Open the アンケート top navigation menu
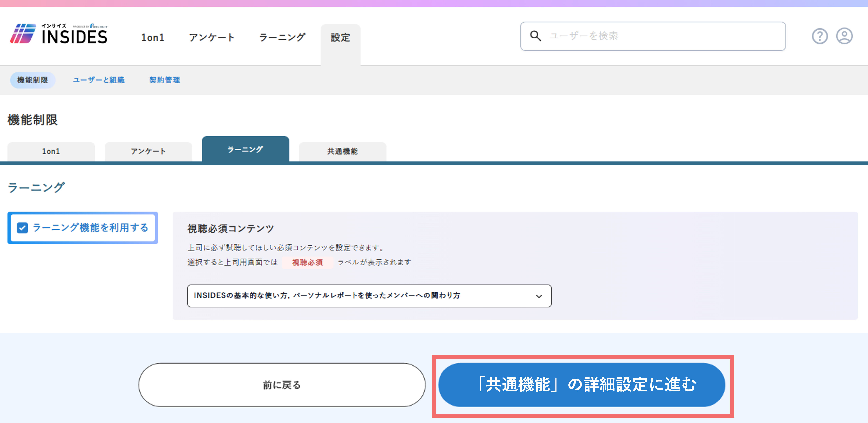Image resolution: width=868 pixels, height=423 pixels. pyautogui.click(x=212, y=38)
